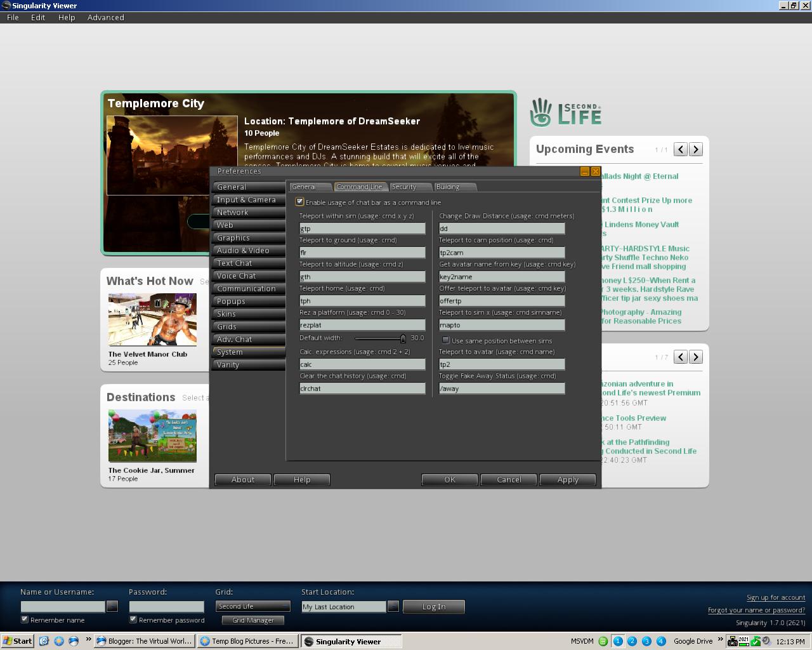Toggle use same position between sims

click(445, 341)
